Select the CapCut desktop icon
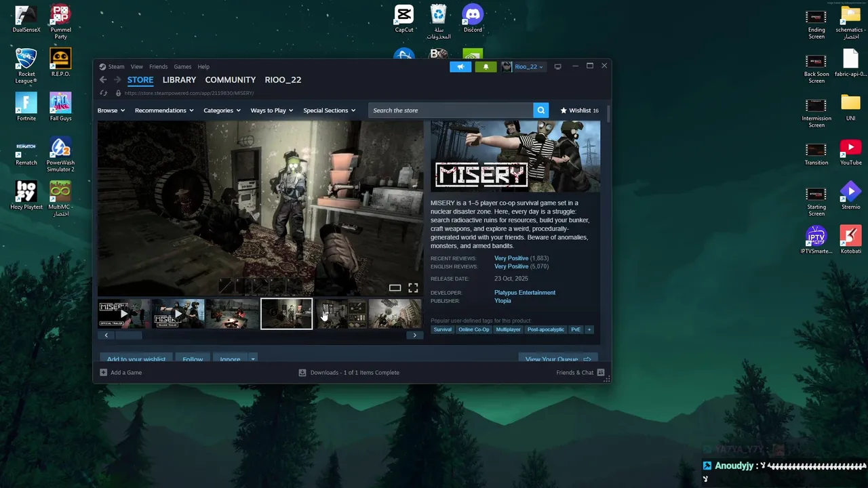 pyautogui.click(x=404, y=19)
